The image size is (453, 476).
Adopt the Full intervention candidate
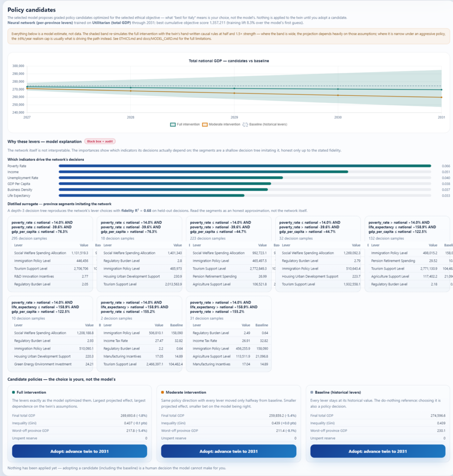pyautogui.click(x=80, y=451)
